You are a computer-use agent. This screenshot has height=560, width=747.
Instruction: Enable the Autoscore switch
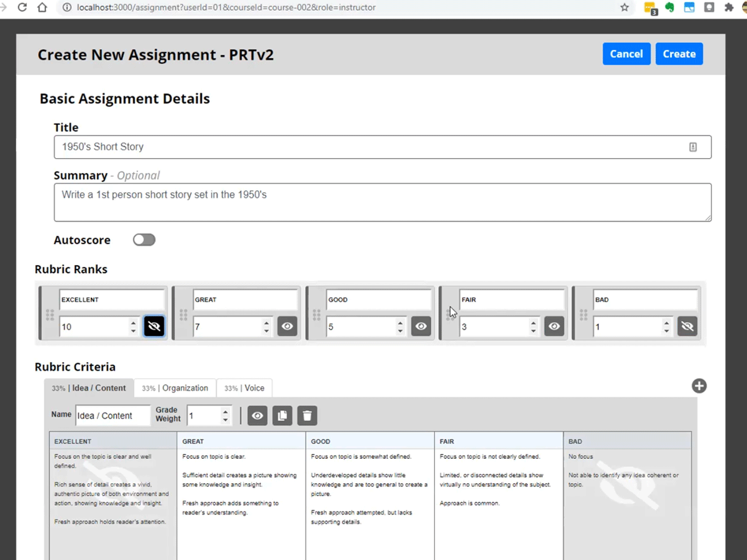click(x=144, y=240)
